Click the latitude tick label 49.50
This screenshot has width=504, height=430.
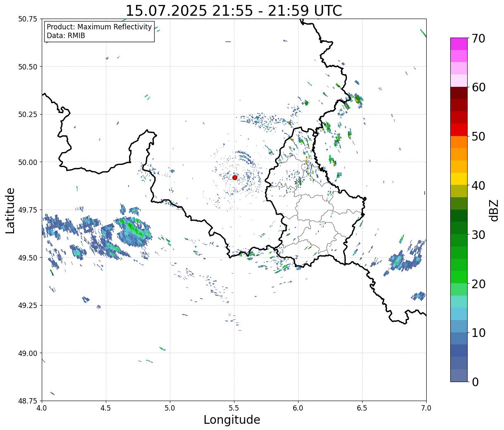(x=28, y=258)
